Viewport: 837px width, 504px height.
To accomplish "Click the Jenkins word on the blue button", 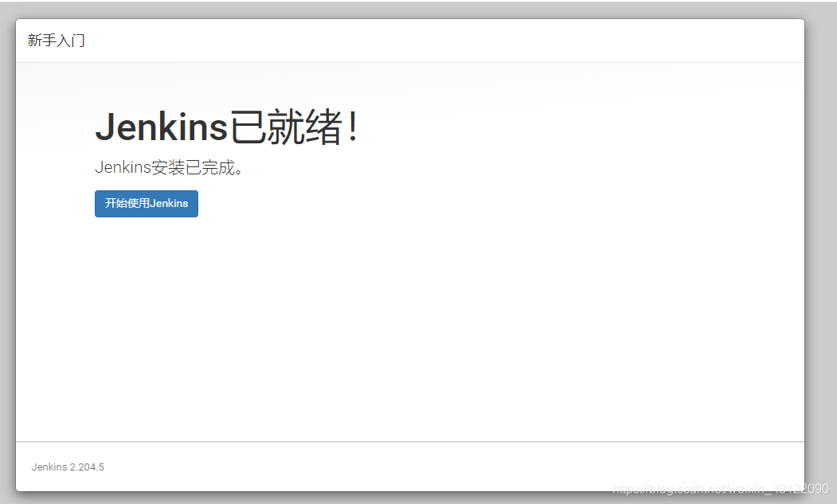I will [x=169, y=203].
